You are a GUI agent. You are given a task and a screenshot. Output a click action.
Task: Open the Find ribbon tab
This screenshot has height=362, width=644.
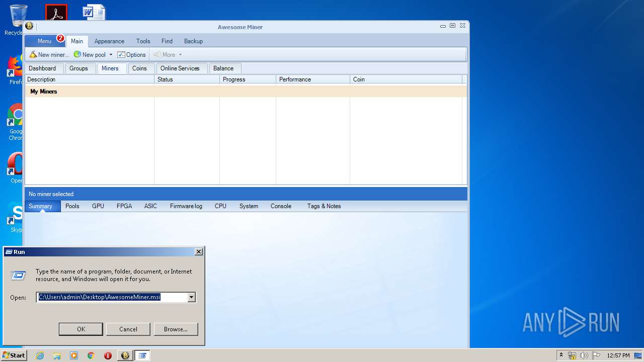(167, 41)
